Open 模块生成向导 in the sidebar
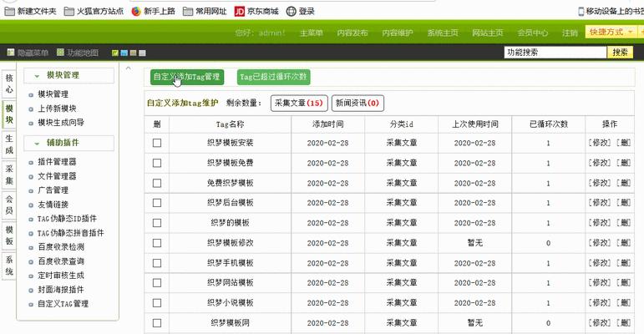The width and height of the screenshot is (644, 334). (61, 123)
